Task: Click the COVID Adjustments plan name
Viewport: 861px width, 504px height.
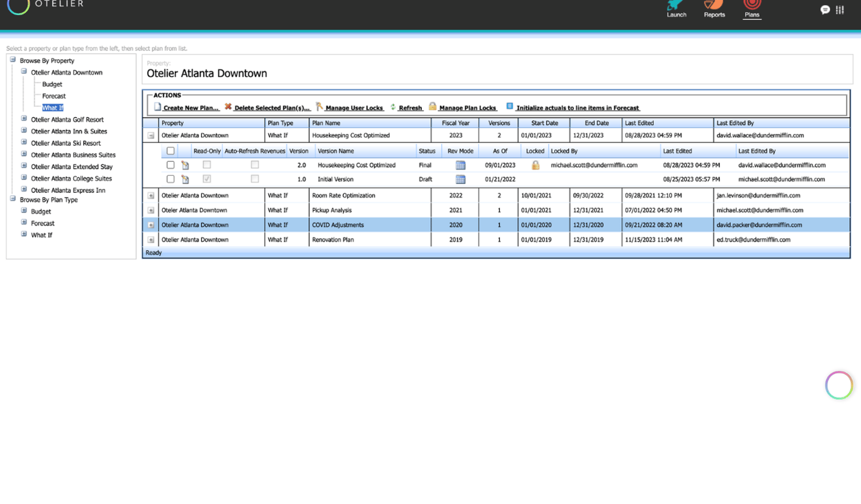Action: [x=338, y=225]
